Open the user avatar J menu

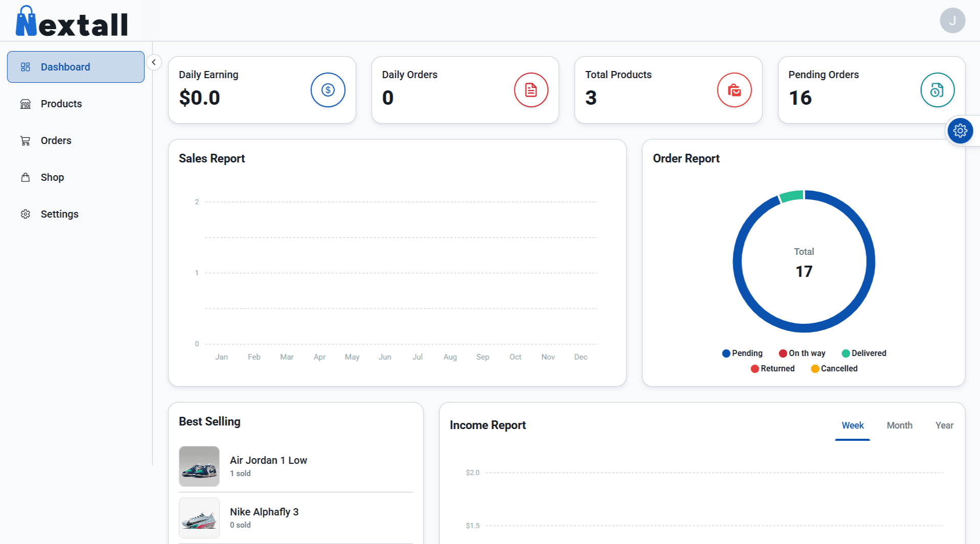pos(952,21)
